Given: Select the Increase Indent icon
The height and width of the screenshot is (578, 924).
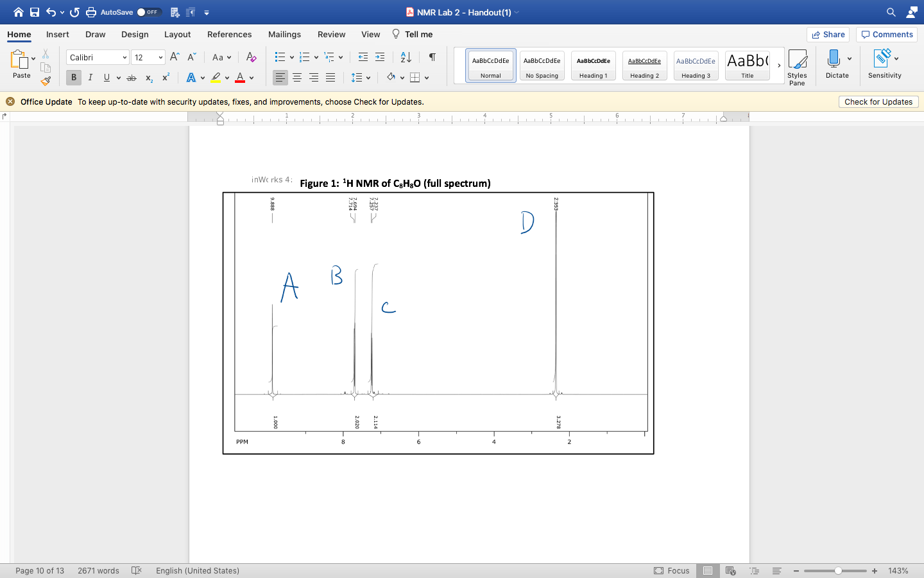Looking at the screenshot, I should [379, 57].
